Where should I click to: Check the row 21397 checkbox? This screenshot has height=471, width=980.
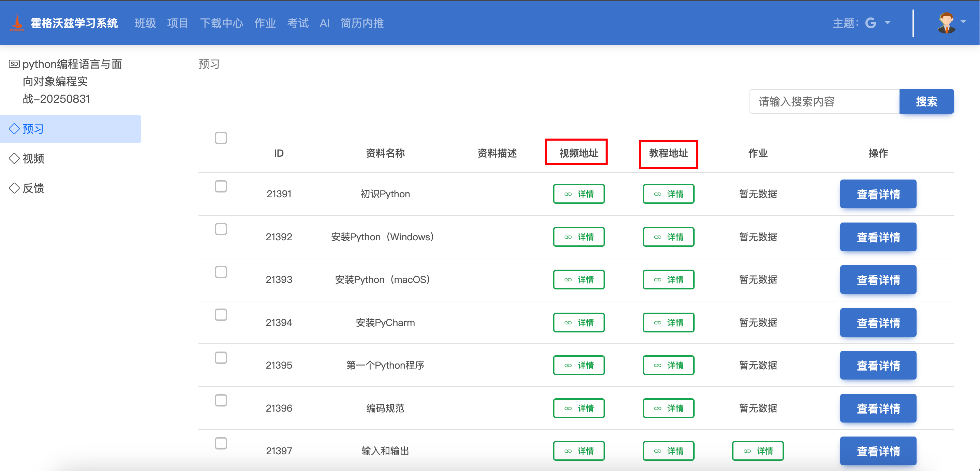point(221,443)
